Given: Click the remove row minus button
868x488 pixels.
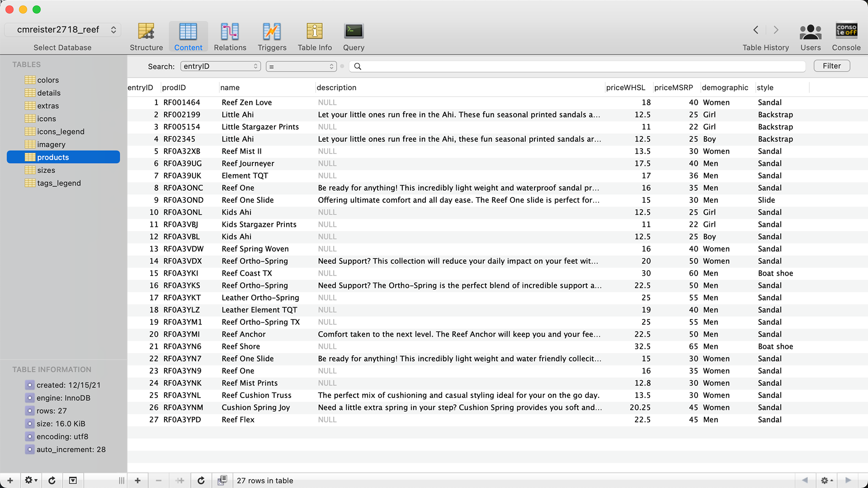Looking at the screenshot, I should click(x=159, y=480).
